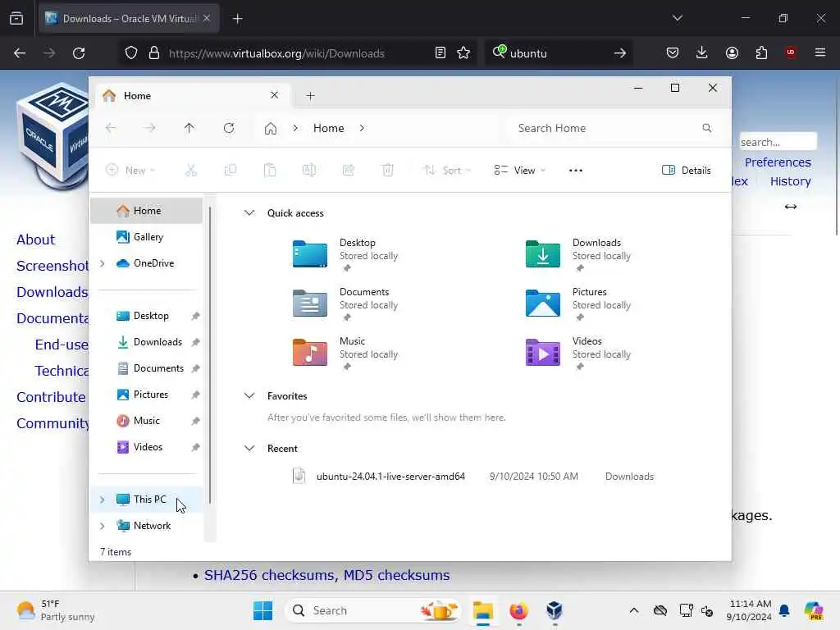Open the Documents folder in Quick access

pos(345,304)
